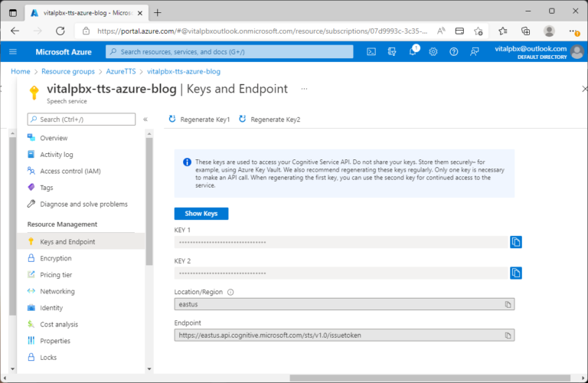Open the more options ellipsis beside page title
The height and width of the screenshot is (383, 588).
(304, 89)
